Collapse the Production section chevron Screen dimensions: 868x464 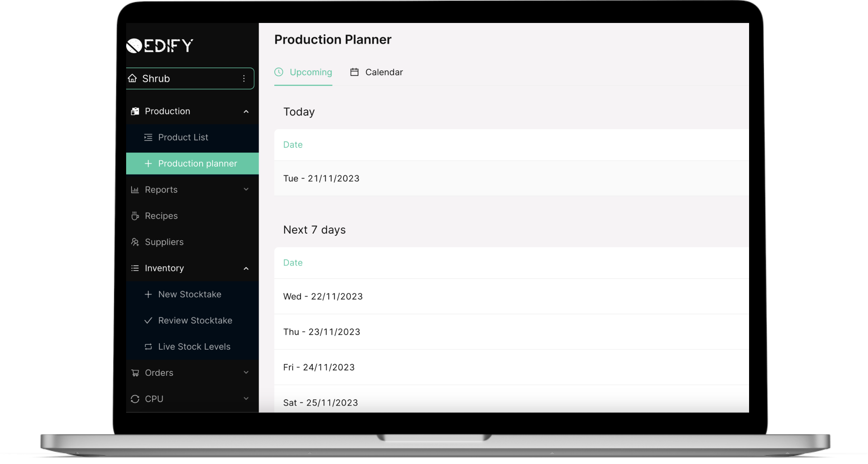coord(246,112)
